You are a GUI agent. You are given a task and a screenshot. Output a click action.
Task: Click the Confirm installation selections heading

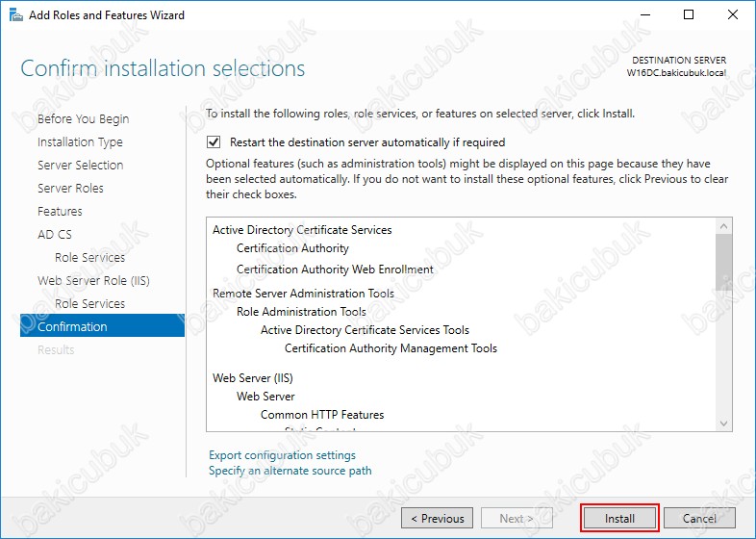(163, 68)
